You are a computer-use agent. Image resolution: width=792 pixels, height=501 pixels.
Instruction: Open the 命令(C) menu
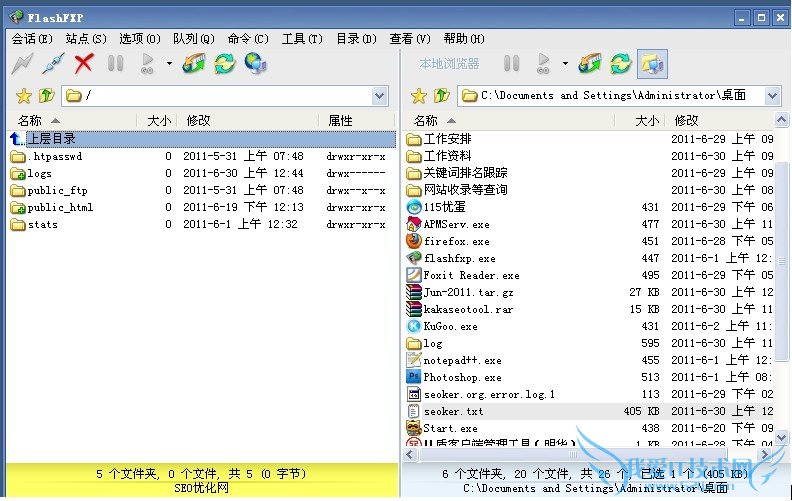248,39
